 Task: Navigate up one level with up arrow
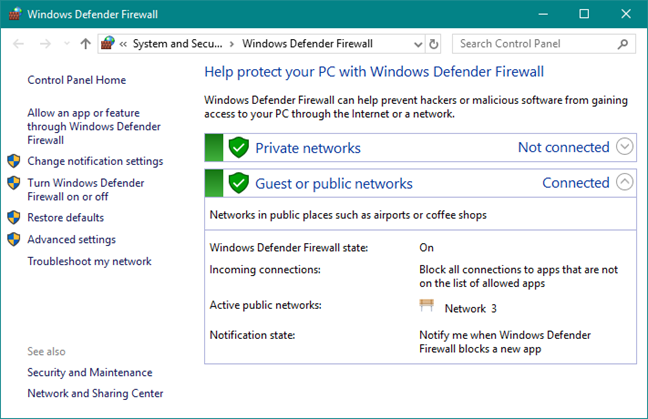(86, 43)
